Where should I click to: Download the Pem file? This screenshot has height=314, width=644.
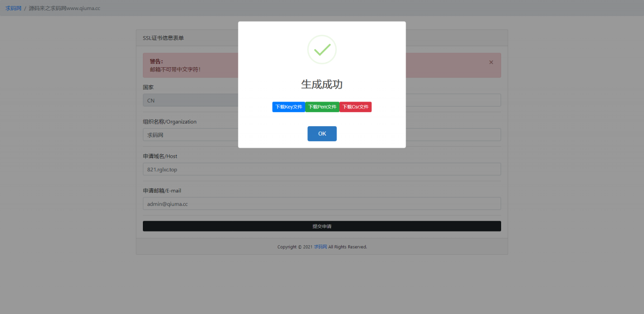[323, 107]
